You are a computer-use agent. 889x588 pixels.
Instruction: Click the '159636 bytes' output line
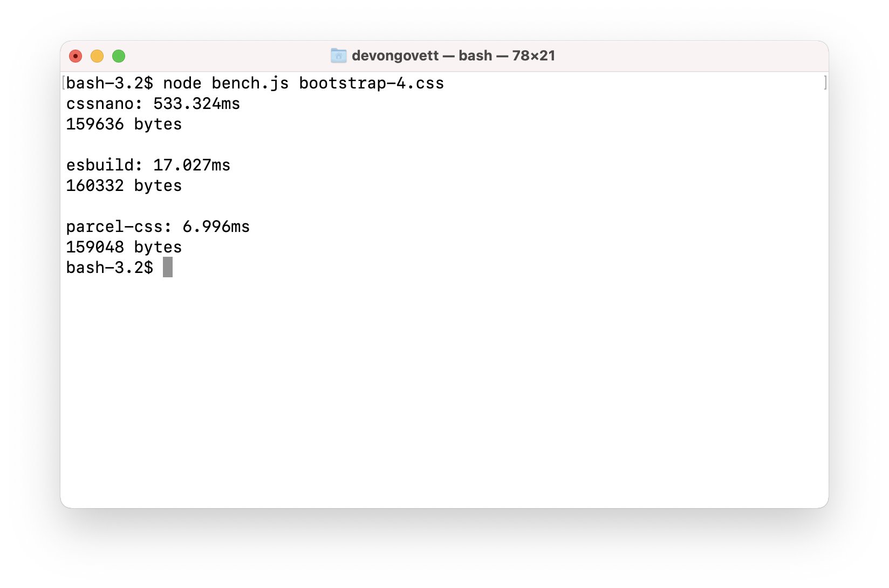click(x=124, y=124)
